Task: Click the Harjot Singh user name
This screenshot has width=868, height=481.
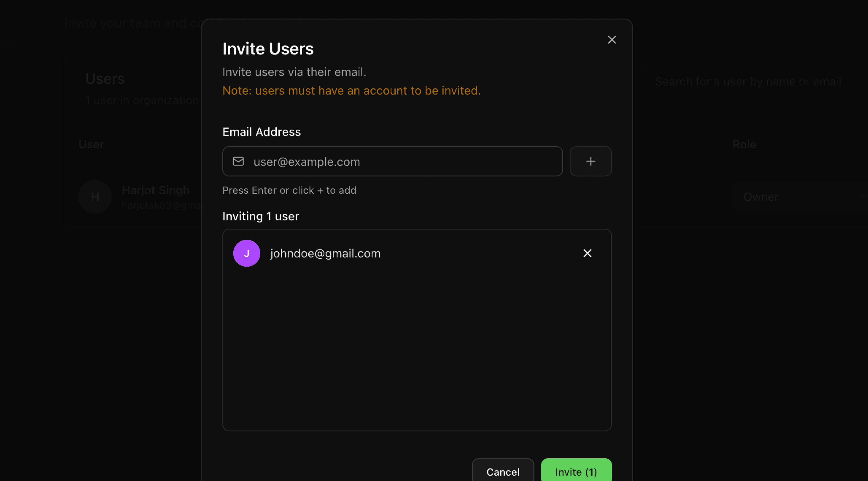Action: [x=155, y=190]
